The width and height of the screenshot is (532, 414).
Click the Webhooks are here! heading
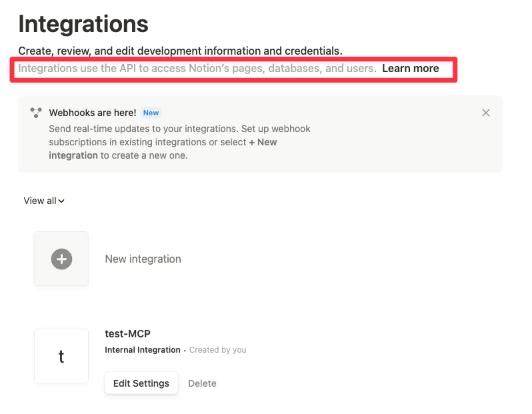pos(92,113)
